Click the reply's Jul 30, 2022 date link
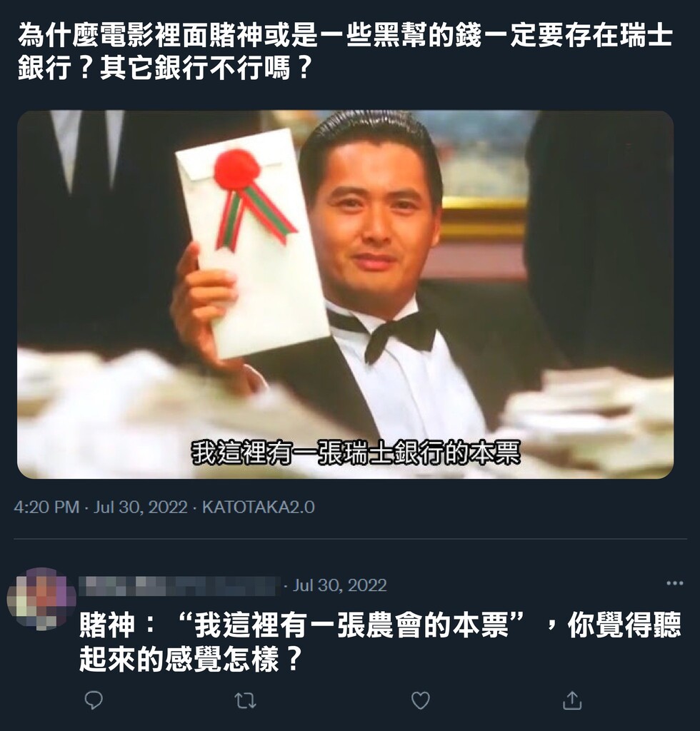 pyautogui.click(x=339, y=585)
